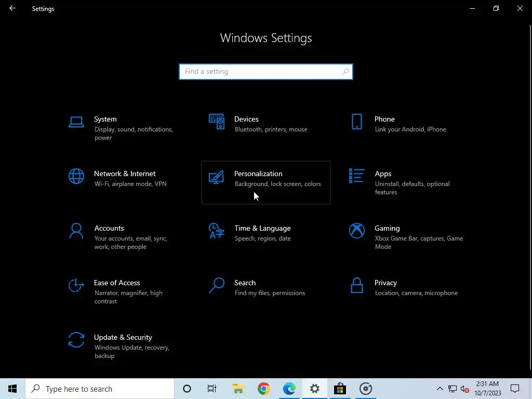Open the Ease of Access icon

pyautogui.click(x=76, y=285)
